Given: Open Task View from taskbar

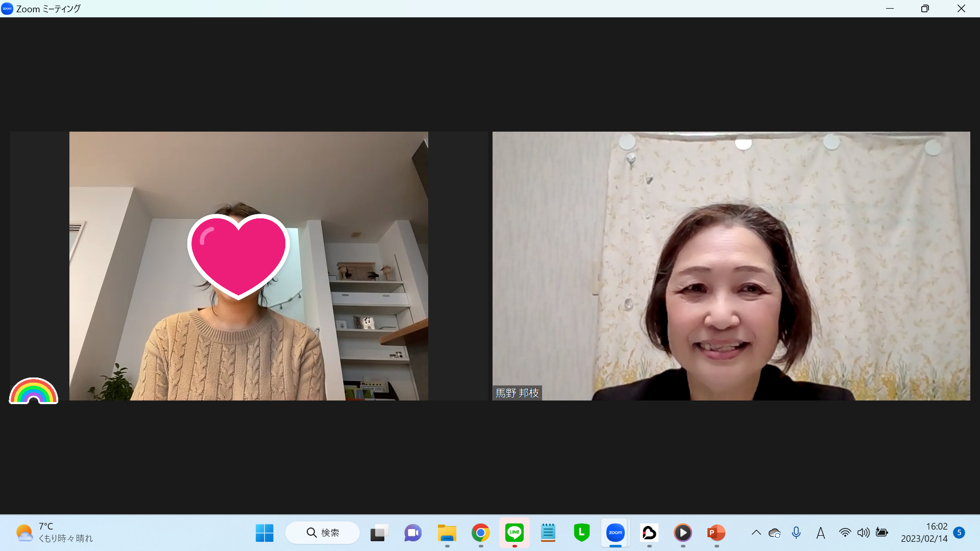Looking at the screenshot, I should point(379,533).
